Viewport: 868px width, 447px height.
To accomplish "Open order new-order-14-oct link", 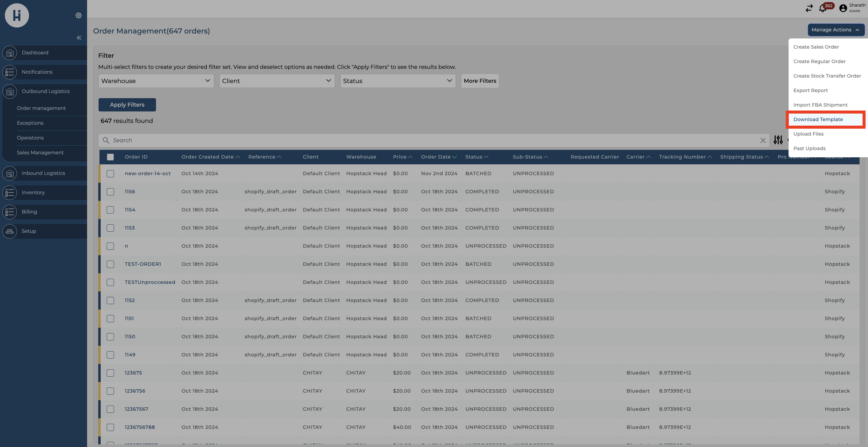I will pyautogui.click(x=148, y=173).
